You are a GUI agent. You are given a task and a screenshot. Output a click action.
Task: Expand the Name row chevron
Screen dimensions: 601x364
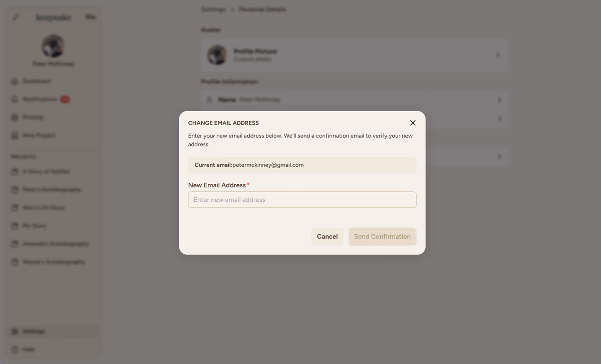click(x=499, y=100)
